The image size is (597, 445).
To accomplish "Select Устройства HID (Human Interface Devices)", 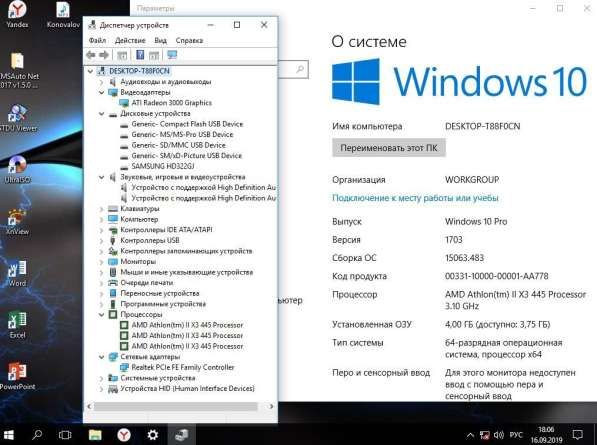I will [x=187, y=389].
